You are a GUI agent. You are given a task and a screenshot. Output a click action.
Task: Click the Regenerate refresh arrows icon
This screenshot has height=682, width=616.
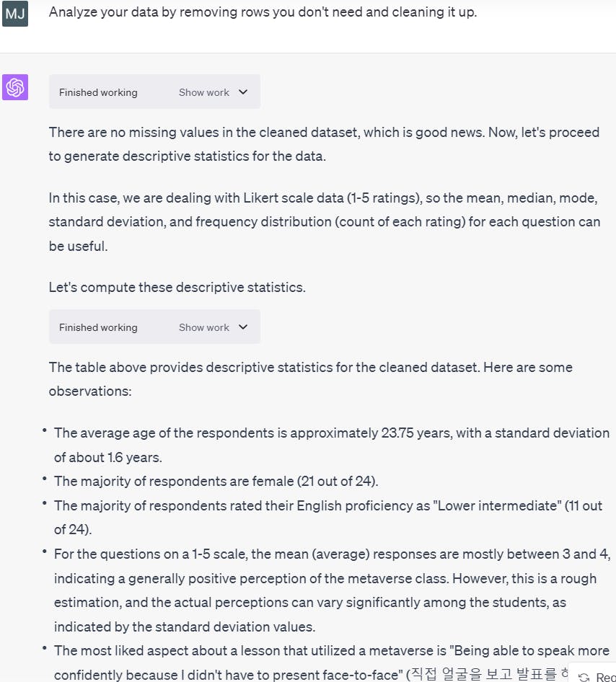tap(584, 678)
